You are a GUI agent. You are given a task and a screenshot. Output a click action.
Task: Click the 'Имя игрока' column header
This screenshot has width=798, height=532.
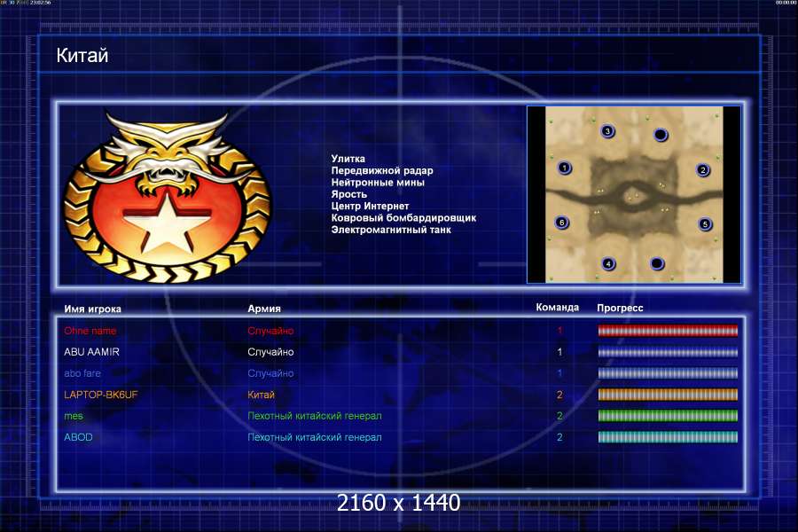point(92,309)
